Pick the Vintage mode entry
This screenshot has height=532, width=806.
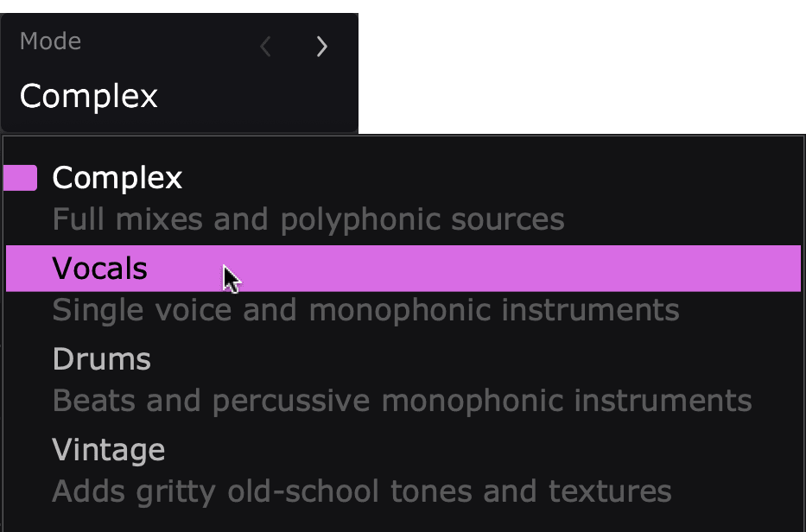(109, 450)
